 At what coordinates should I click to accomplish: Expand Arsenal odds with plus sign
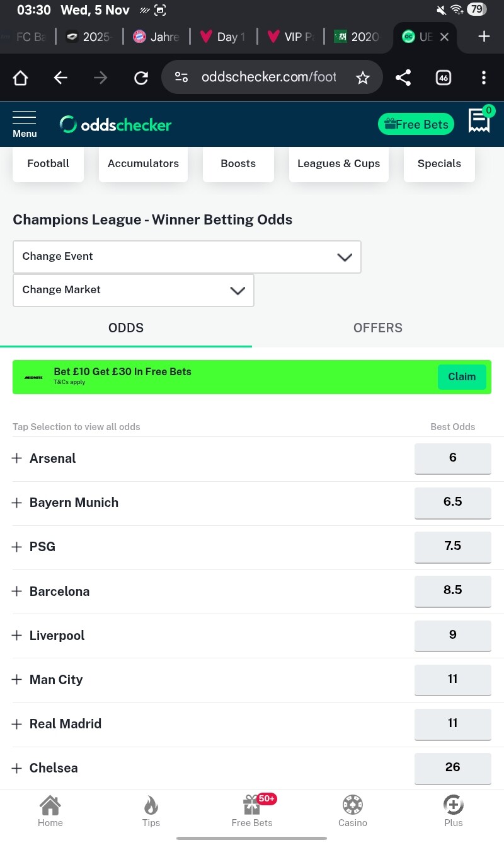point(17,458)
